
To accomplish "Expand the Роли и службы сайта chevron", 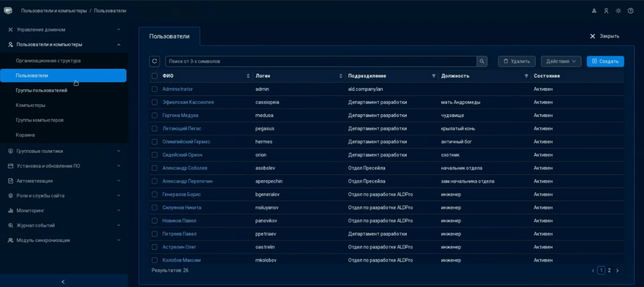I will point(119,196).
